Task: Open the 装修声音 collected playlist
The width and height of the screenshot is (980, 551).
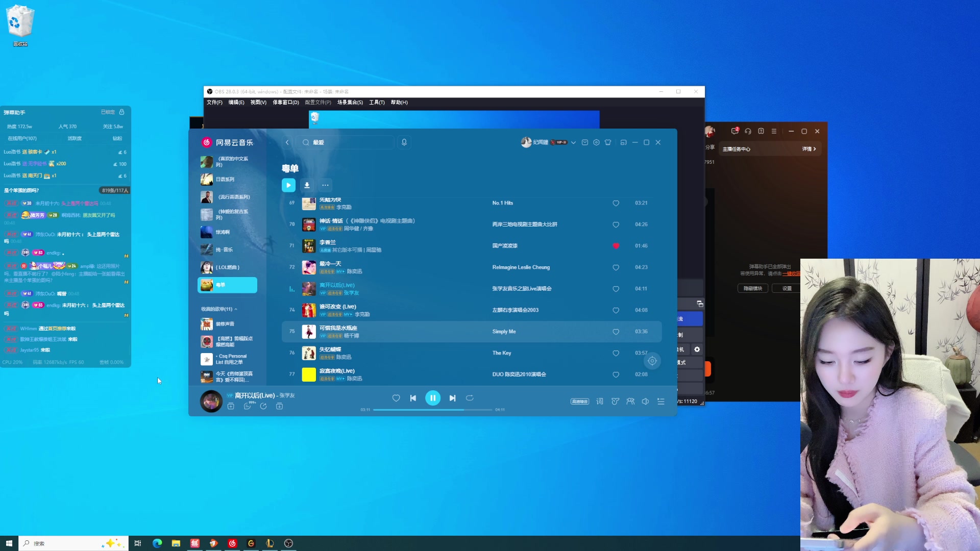Action: point(228,324)
